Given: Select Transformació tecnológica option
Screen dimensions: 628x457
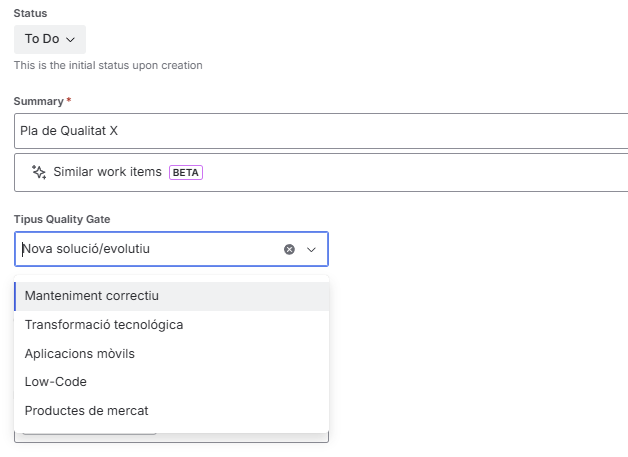Looking at the screenshot, I should (171, 325).
